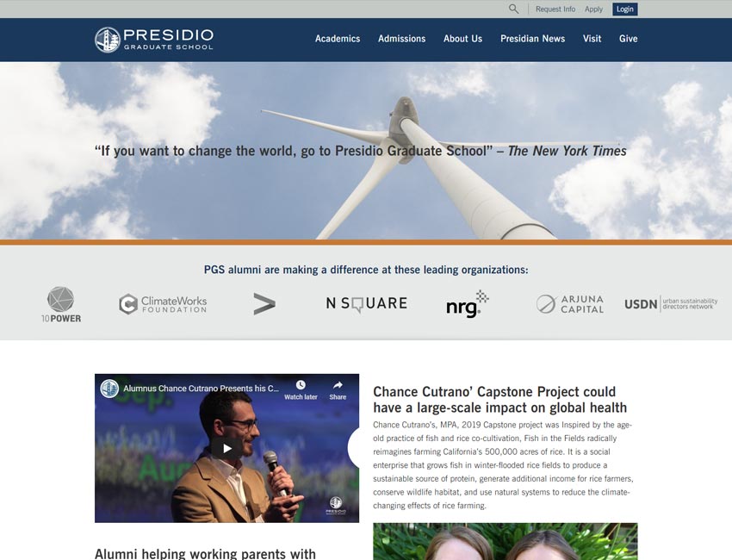Open the Admissions menu
The image size is (732, 560).
[402, 39]
